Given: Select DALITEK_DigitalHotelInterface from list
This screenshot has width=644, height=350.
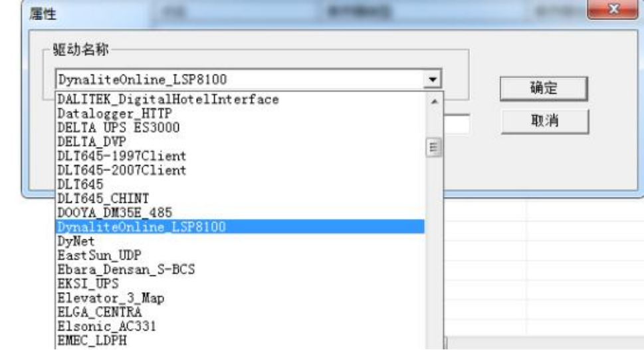Looking at the screenshot, I should [241, 99].
